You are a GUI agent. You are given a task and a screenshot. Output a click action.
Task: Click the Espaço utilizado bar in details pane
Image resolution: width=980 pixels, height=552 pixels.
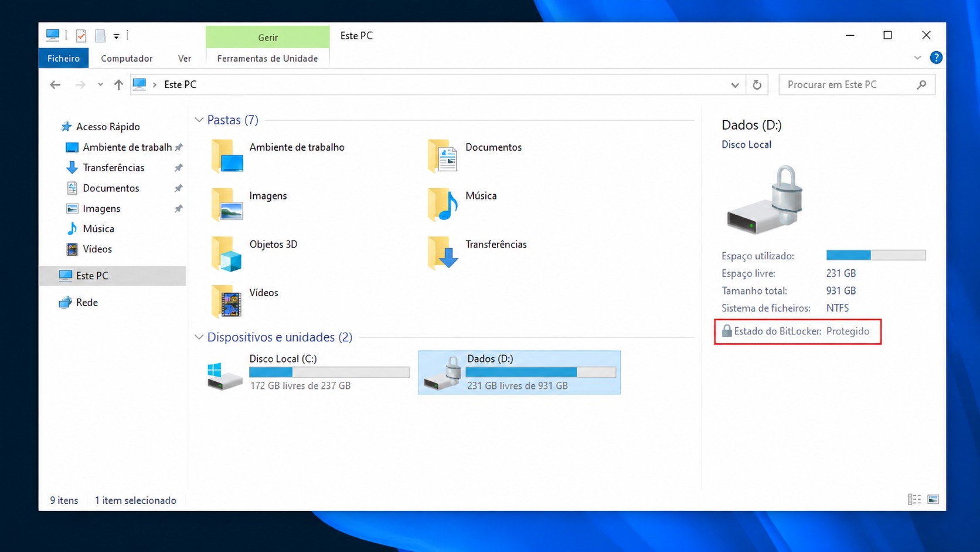[876, 255]
